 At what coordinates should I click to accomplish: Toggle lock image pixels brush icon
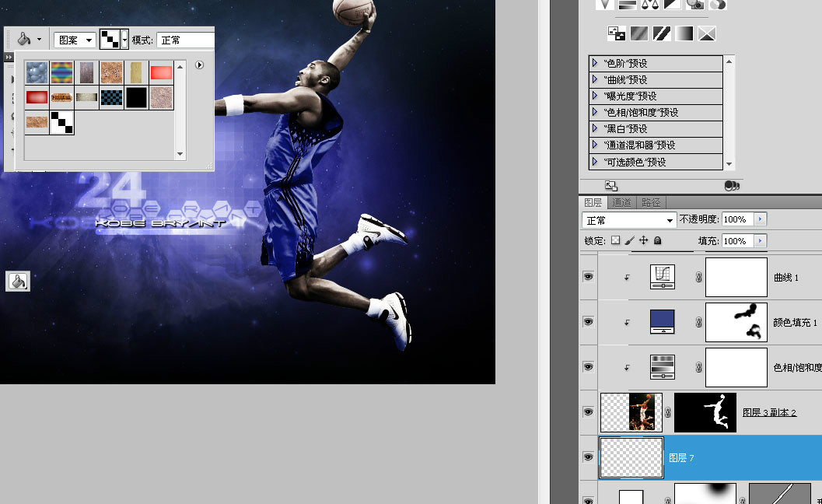pyautogui.click(x=630, y=240)
